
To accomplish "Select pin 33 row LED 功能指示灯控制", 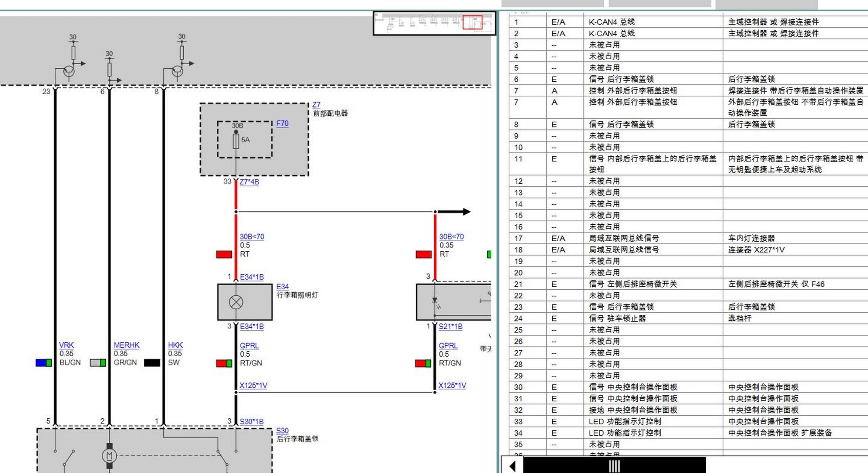I will (x=688, y=421).
